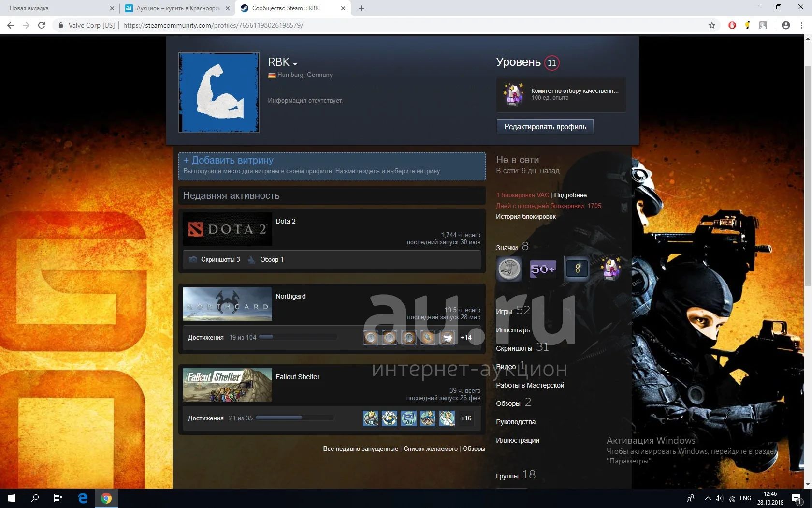The image size is (812, 508).
Task: Open the Инвентарь inventory link
Action: click(513, 330)
